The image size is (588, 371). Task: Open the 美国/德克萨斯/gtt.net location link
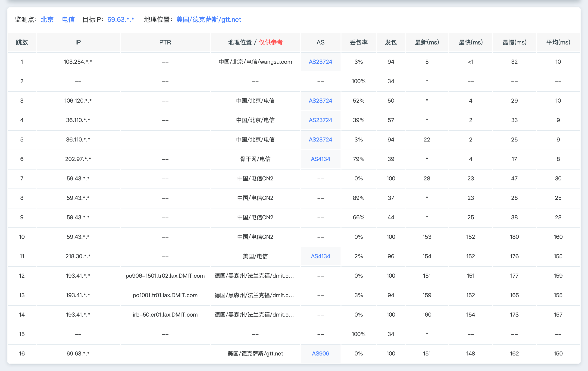(209, 19)
